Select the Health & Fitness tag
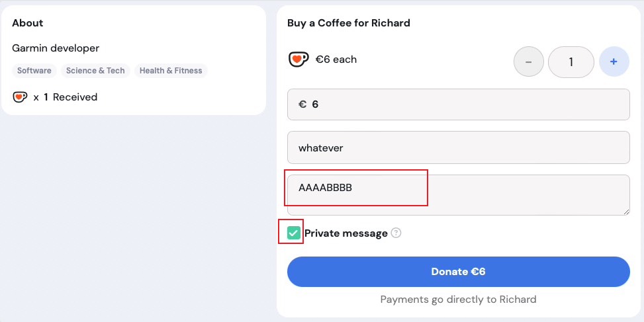 (x=171, y=71)
